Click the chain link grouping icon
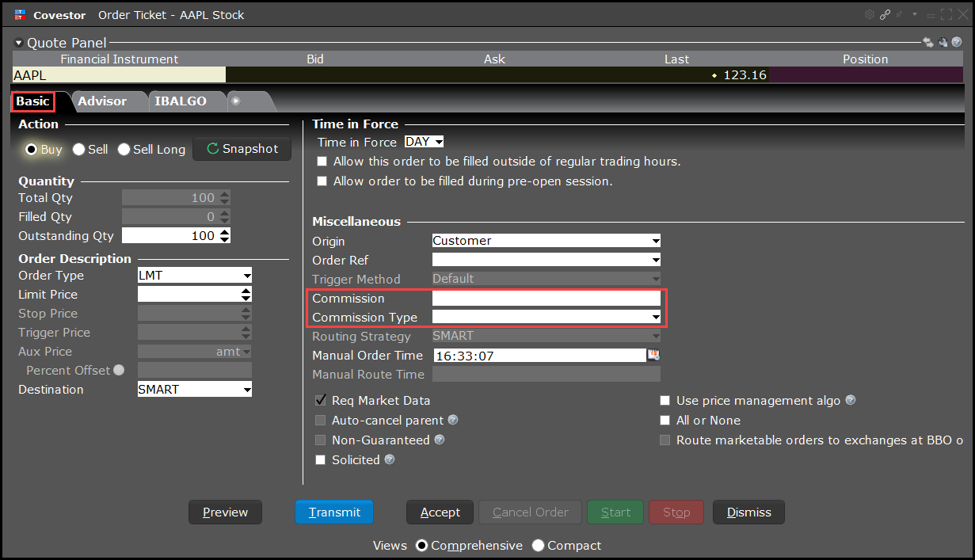 tap(885, 14)
